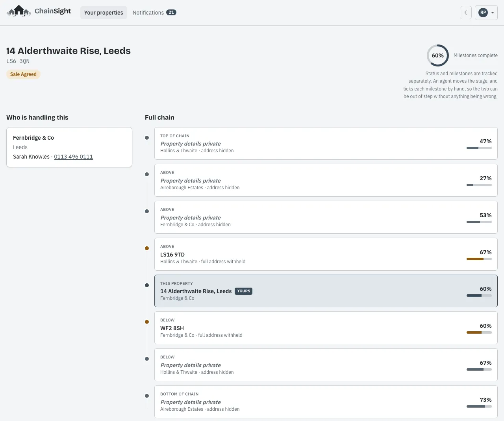
Task: Open the Aireborough Estates bottom of chain card
Action: [326, 402]
